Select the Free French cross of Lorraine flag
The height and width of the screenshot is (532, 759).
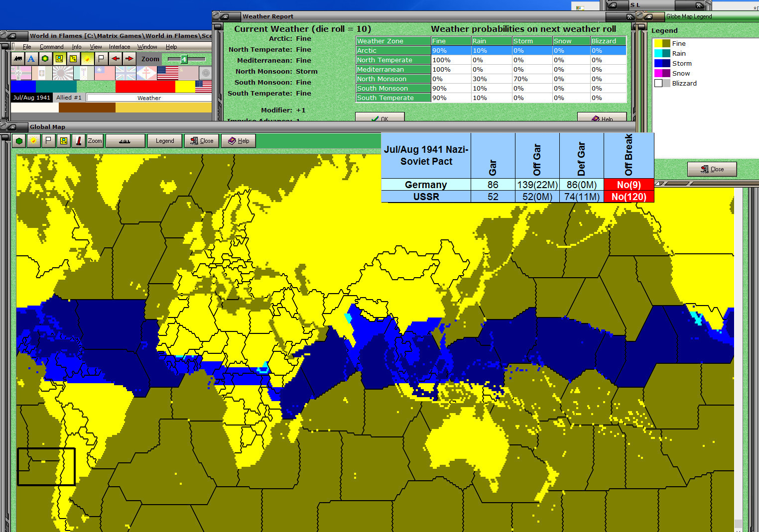(146, 73)
